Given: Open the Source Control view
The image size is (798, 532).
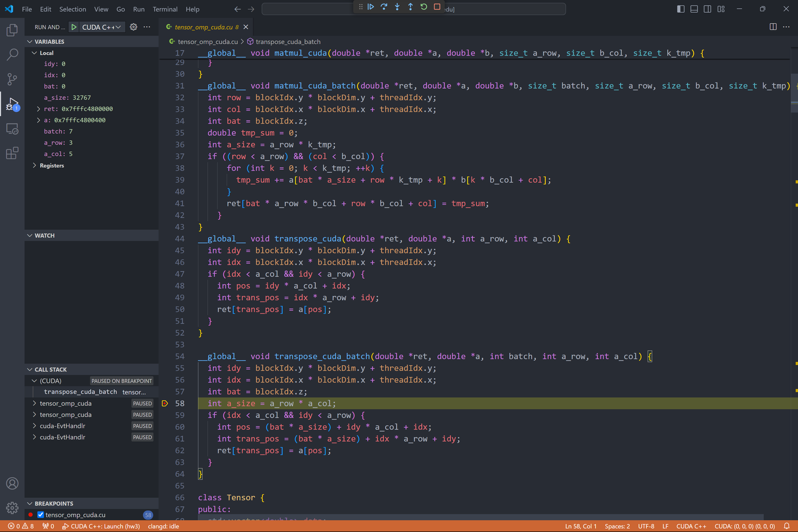Looking at the screenshot, I should 12,79.
